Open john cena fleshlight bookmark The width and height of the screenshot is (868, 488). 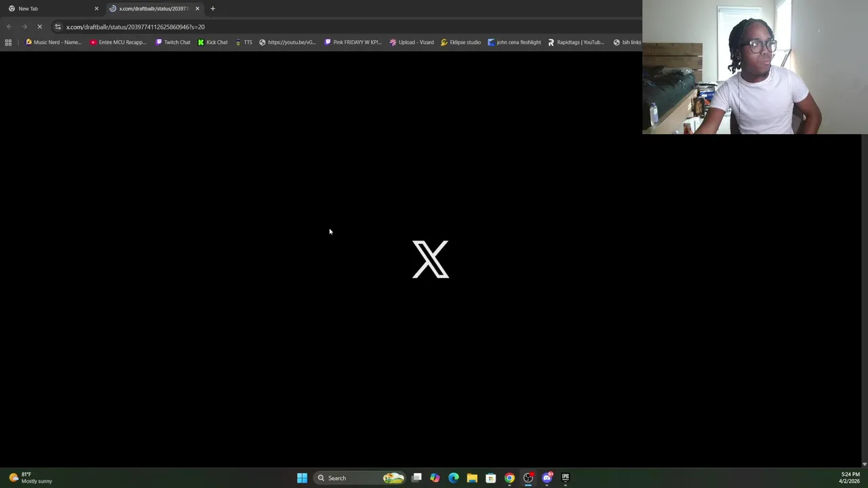pyautogui.click(x=514, y=42)
